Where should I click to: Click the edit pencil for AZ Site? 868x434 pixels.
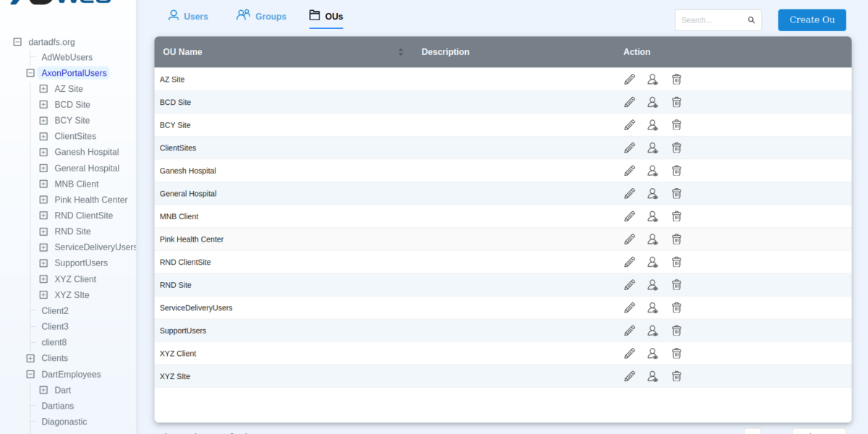629,80
